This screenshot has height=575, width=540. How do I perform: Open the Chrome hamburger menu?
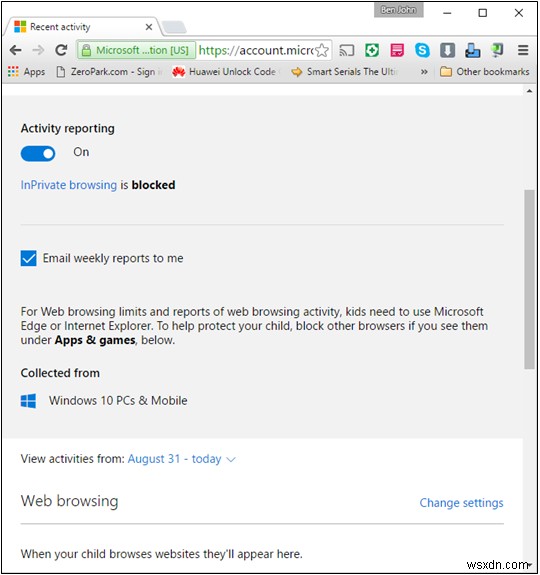[x=523, y=50]
